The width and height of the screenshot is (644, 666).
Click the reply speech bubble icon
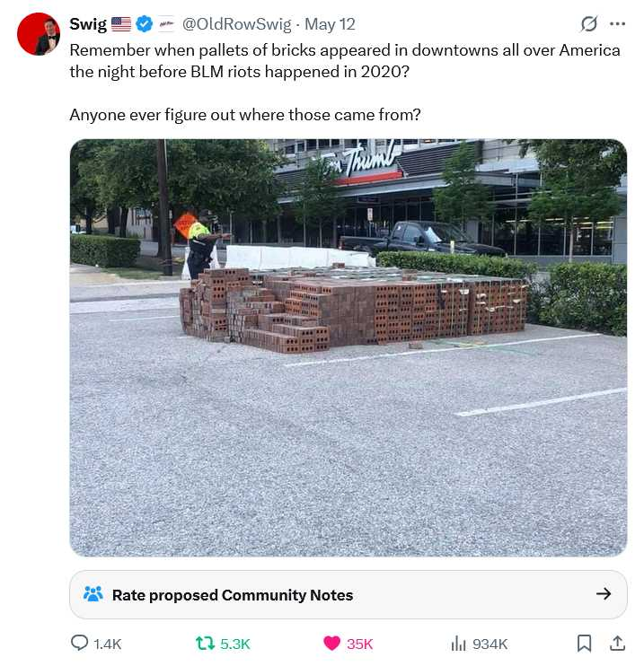pyautogui.click(x=80, y=643)
